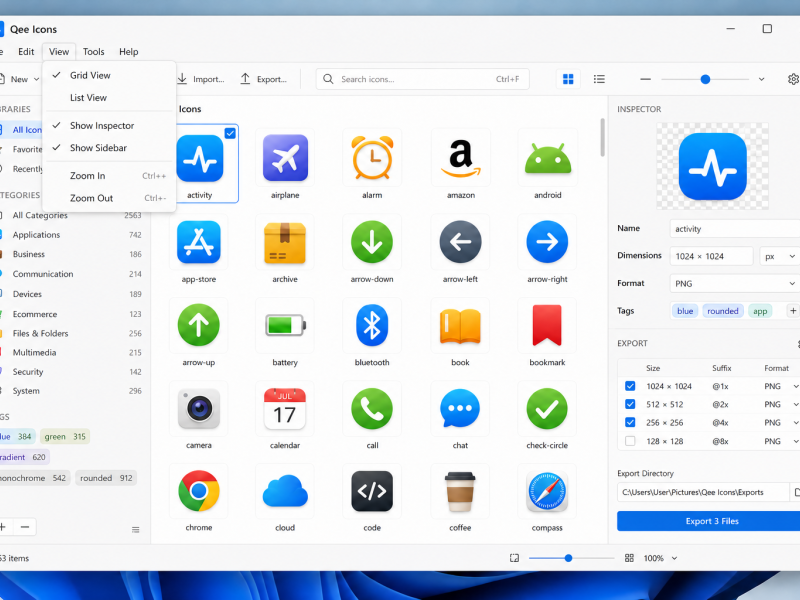Open the Tools menu
This screenshot has width=800, height=600.
93,52
